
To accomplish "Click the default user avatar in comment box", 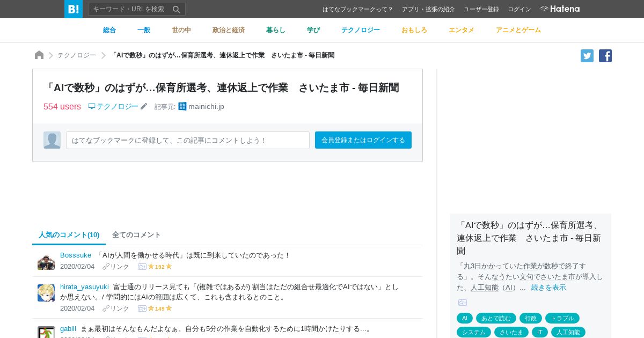I will 52,140.
